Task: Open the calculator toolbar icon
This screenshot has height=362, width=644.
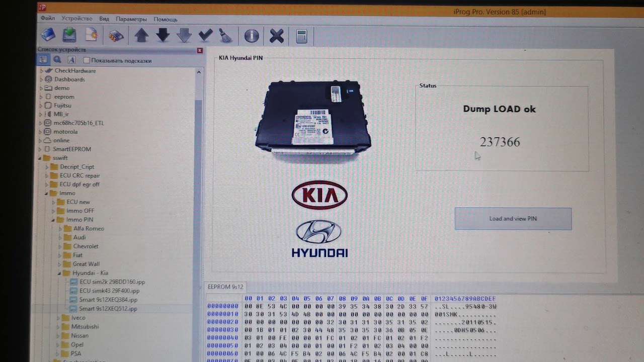Action: click(x=301, y=36)
